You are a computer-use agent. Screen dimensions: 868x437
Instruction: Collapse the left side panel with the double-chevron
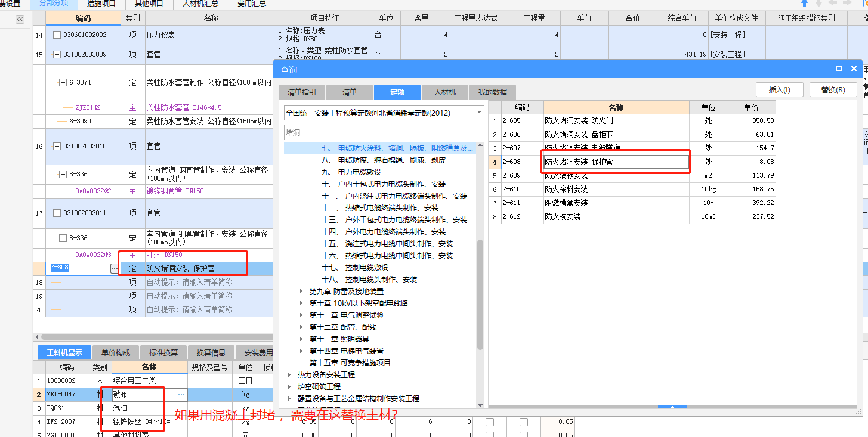pos(20,20)
